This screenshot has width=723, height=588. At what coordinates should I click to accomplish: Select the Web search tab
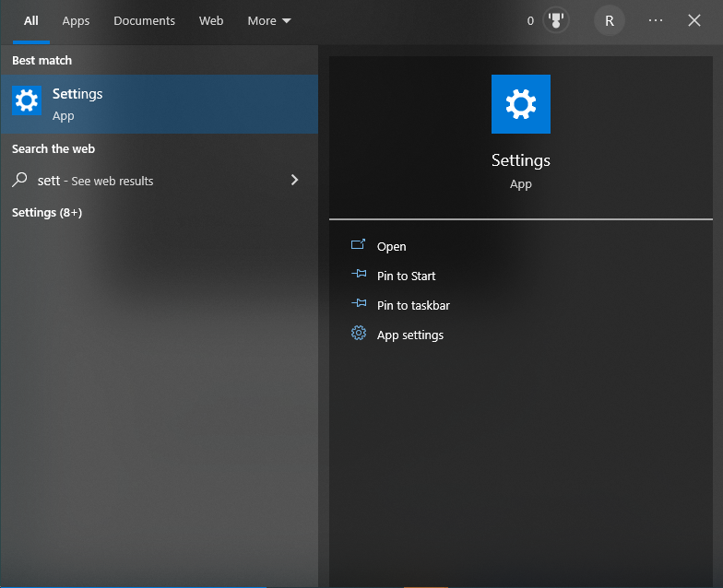click(210, 20)
